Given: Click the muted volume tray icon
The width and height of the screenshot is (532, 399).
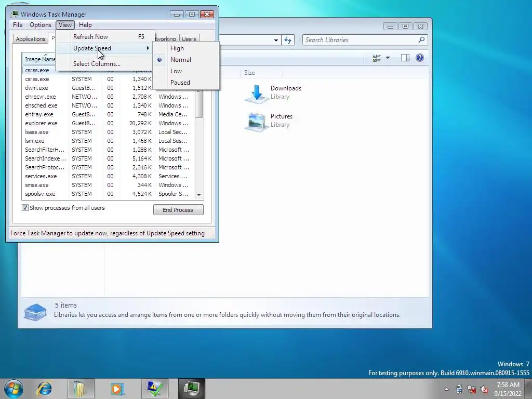Looking at the screenshot, I should click(x=484, y=389).
